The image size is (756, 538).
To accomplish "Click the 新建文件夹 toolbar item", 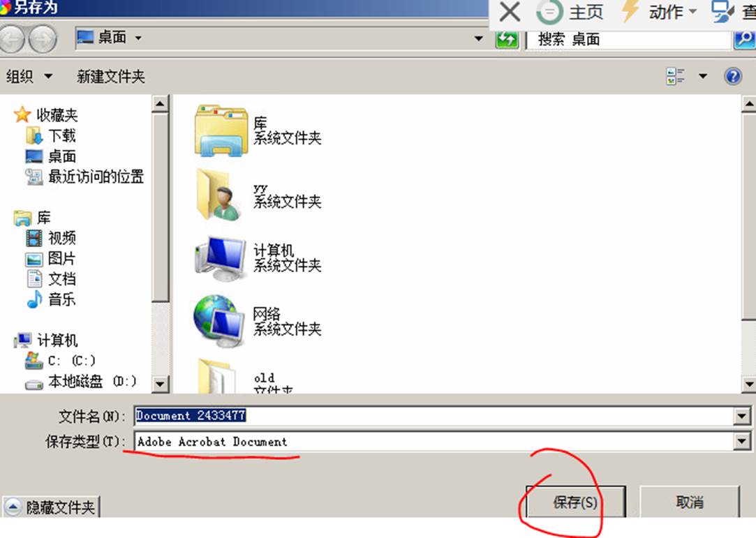I will pos(111,76).
